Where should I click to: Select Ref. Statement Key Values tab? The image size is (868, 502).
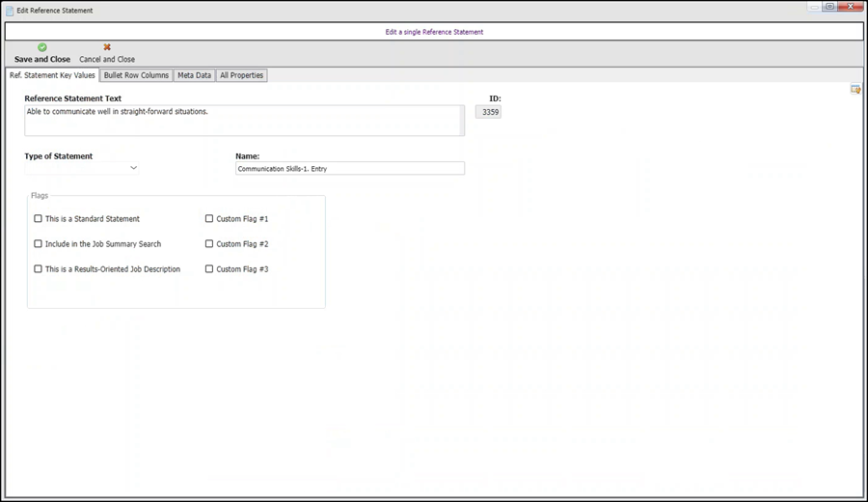click(52, 75)
